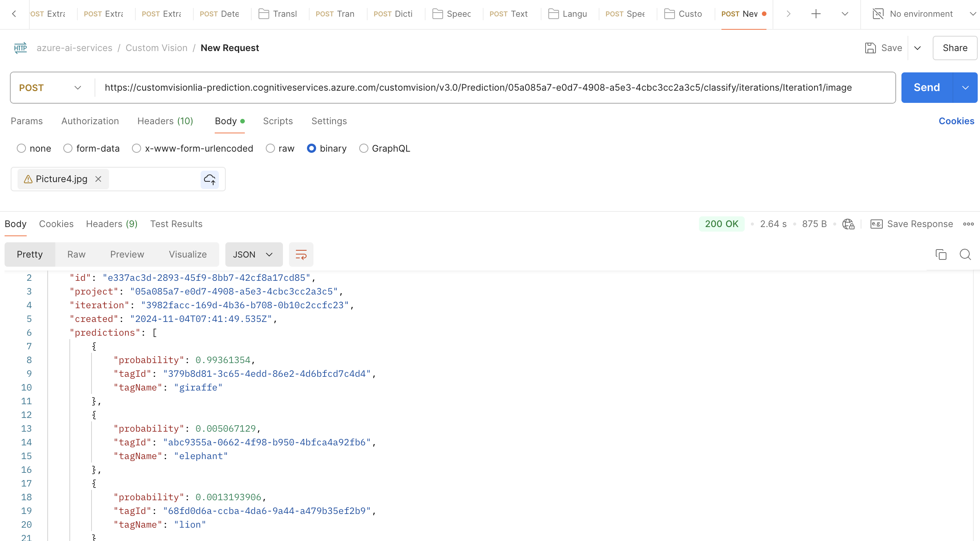Select the form-data body type

pyautogui.click(x=68, y=149)
